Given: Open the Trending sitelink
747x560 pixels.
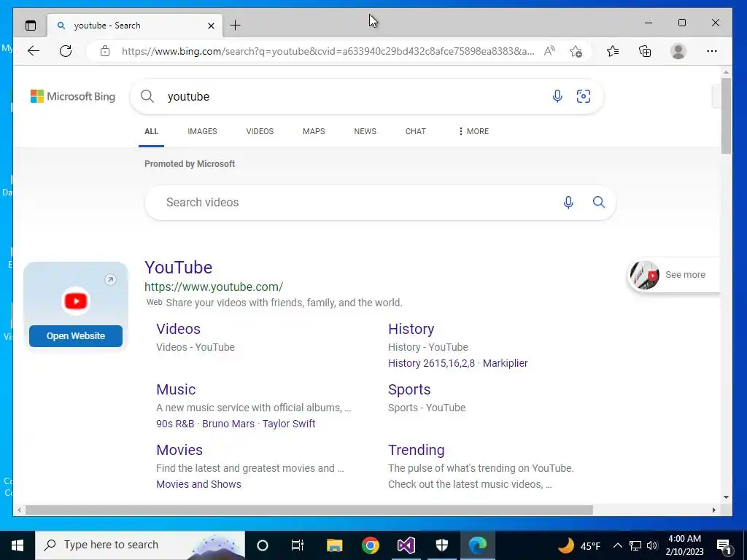Looking at the screenshot, I should (416, 450).
